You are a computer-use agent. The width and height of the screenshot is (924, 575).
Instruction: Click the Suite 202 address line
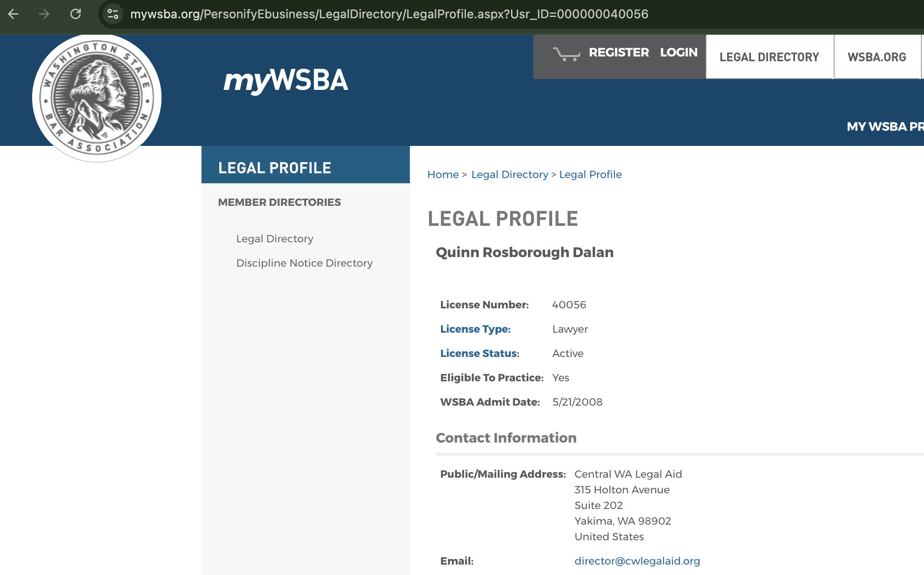point(599,506)
